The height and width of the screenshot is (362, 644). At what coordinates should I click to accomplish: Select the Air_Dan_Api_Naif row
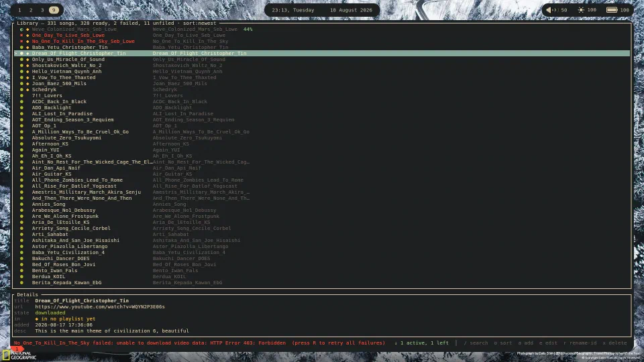point(322,168)
